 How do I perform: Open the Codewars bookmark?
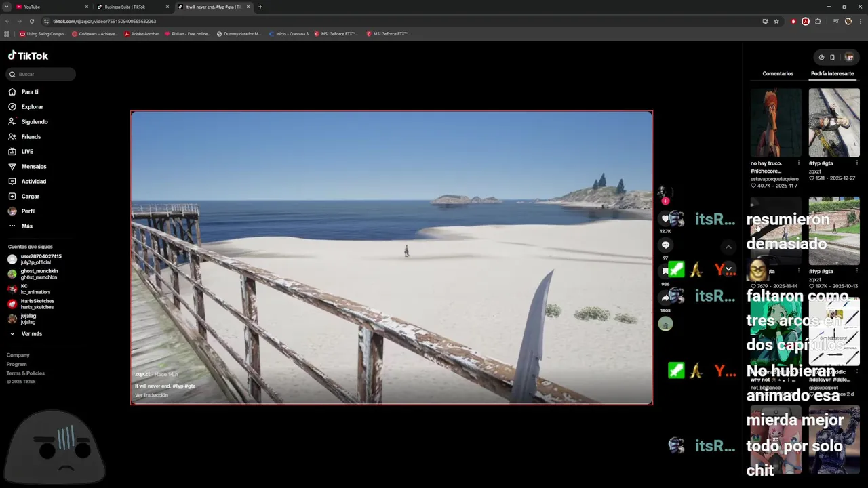(94, 33)
